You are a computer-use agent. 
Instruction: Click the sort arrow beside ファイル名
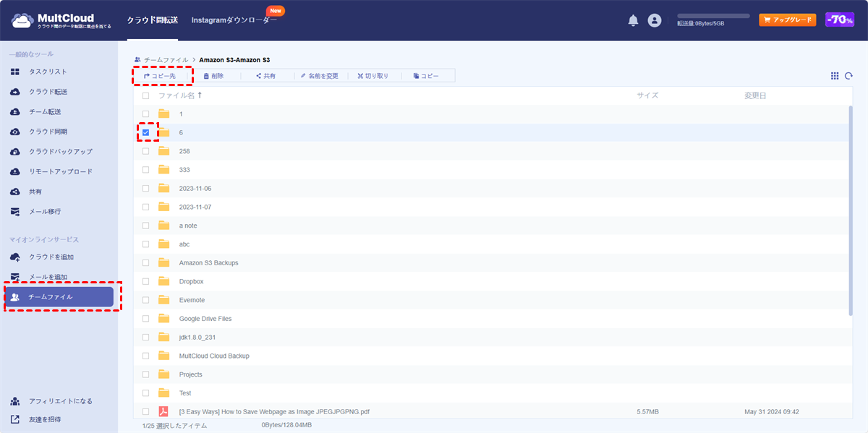pyautogui.click(x=200, y=95)
